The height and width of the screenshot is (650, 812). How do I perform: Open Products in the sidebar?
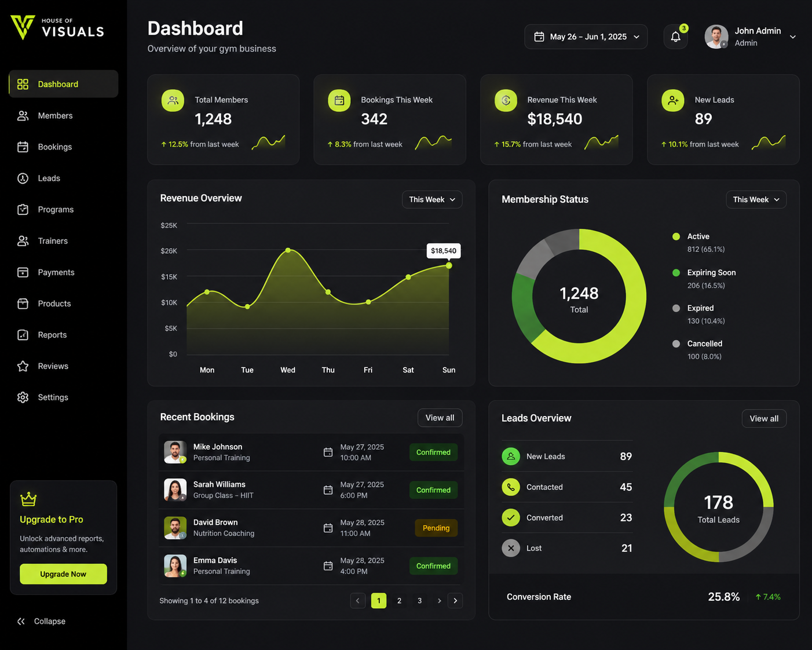point(64,304)
